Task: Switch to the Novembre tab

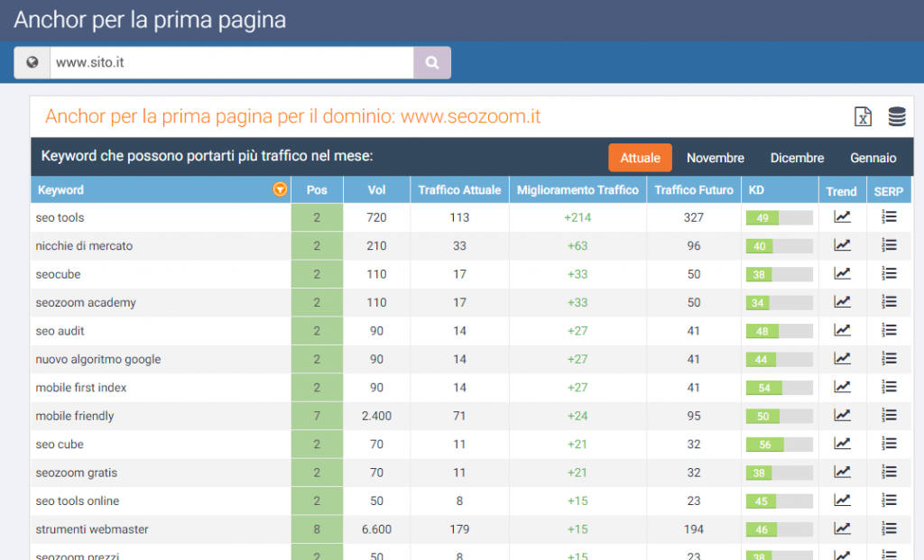Action: pyautogui.click(x=715, y=158)
